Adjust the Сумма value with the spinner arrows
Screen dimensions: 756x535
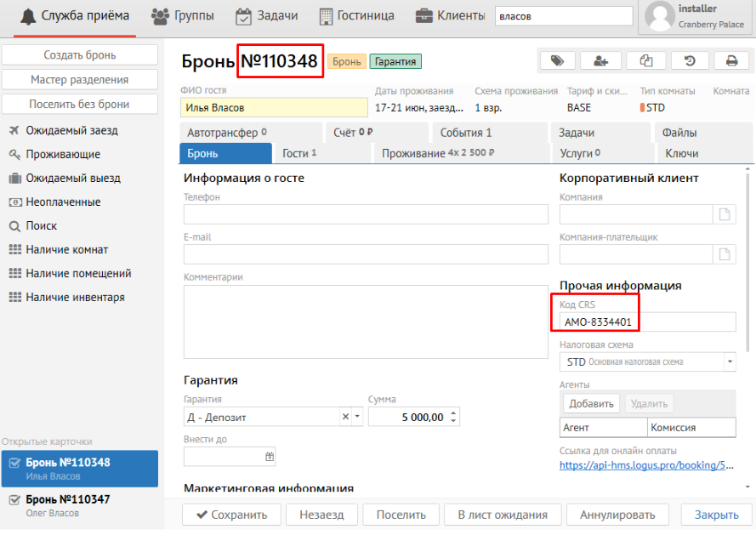coord(452,417)
